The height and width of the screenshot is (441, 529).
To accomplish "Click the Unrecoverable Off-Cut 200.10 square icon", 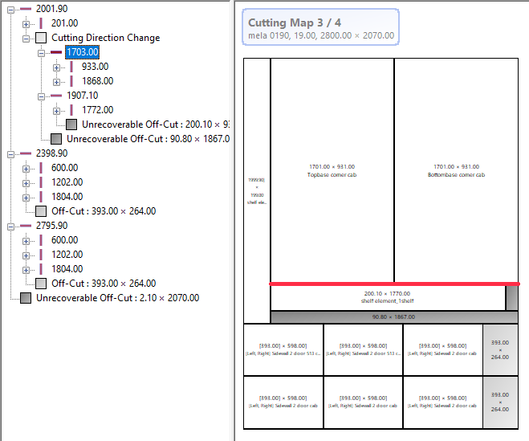I will coord(71,125).
